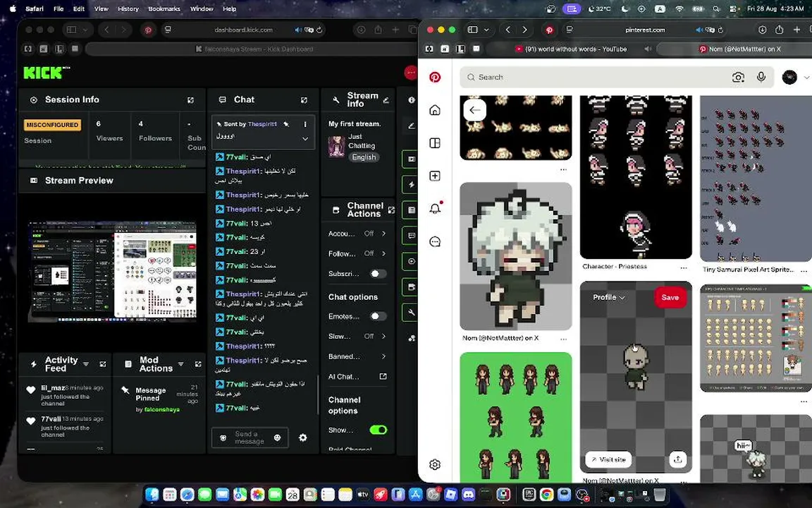812x508 pixels.
Task: Open Pinterest settings gear in sidebar
Action: [x=435, y=464]
